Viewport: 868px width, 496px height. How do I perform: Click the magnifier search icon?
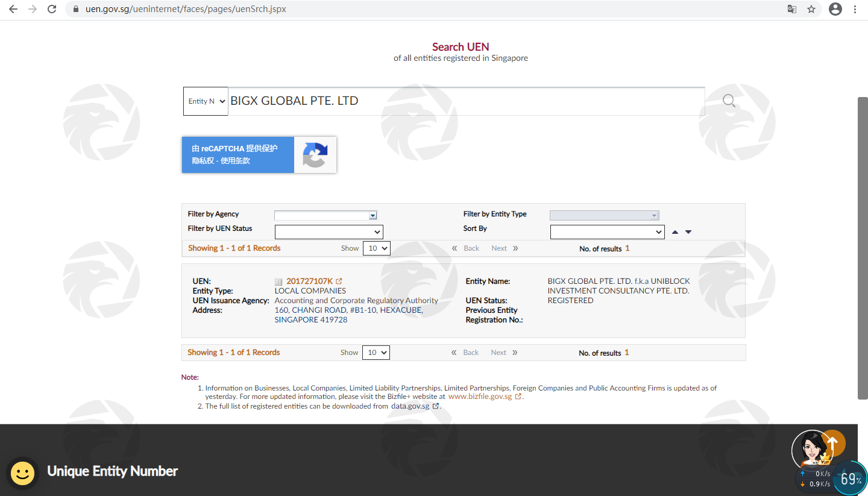click(729, 101)
